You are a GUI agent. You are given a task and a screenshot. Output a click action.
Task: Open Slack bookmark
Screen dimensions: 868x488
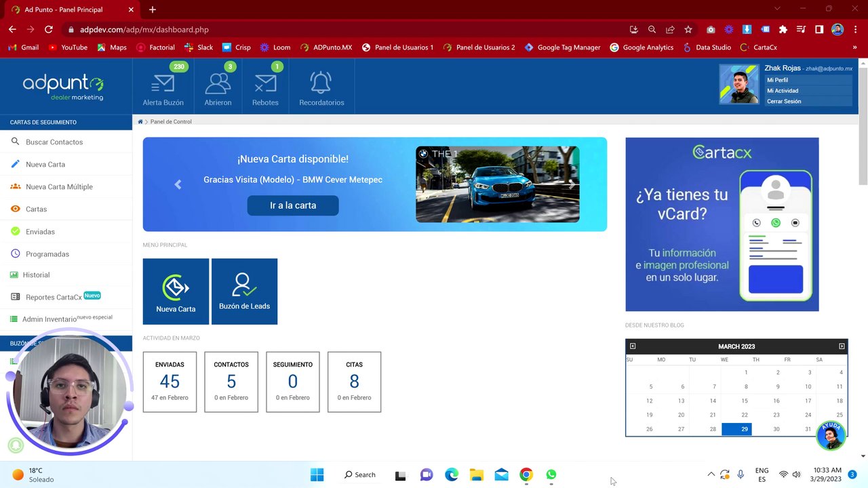[x=199, y=47]
